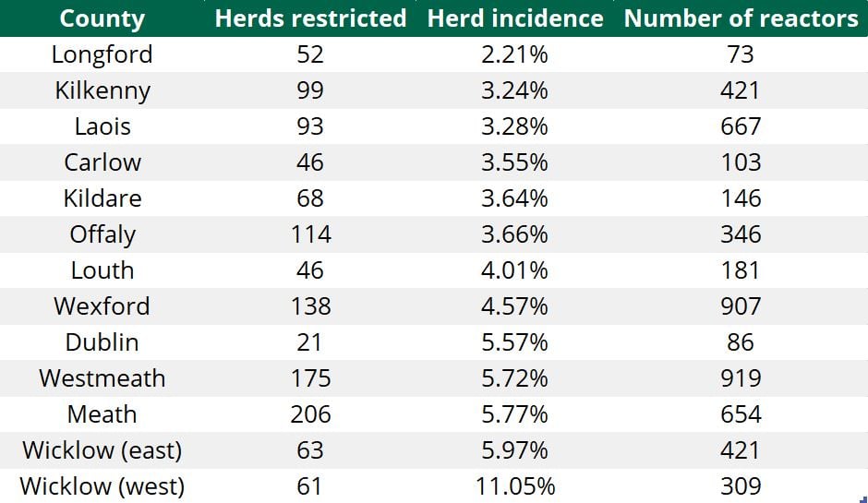Click the Wicklow (west) cell

102,486
